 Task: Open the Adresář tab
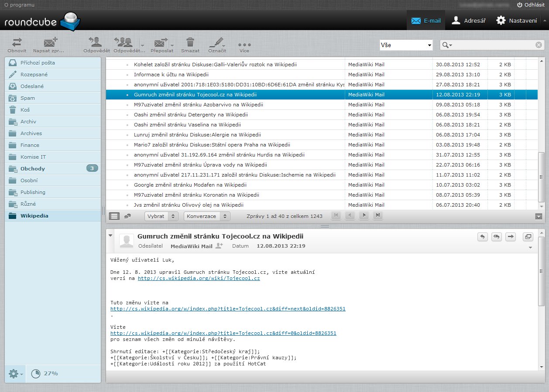468,20
